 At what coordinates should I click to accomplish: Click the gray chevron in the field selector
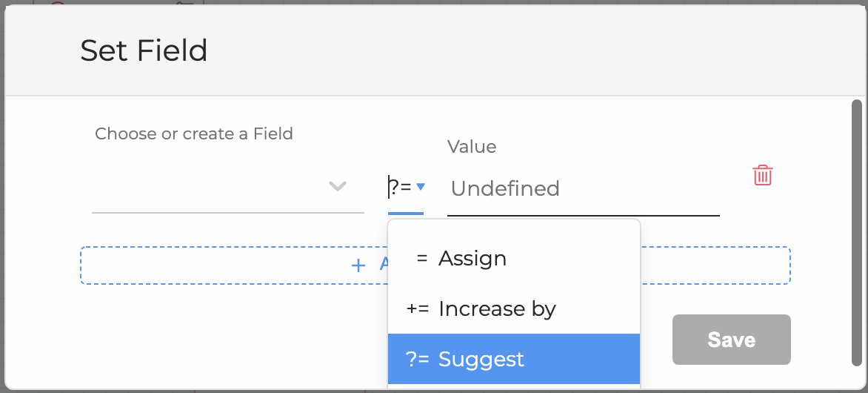click(x=338, y=186)
